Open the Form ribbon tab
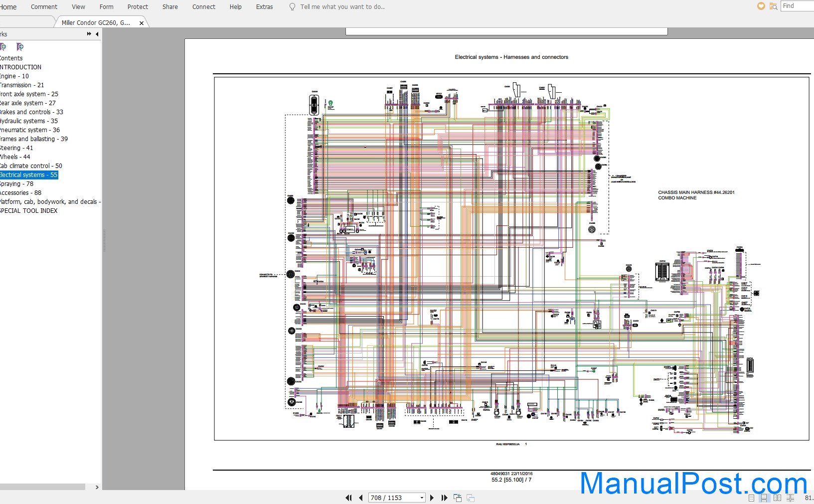 tap(106, 7)
